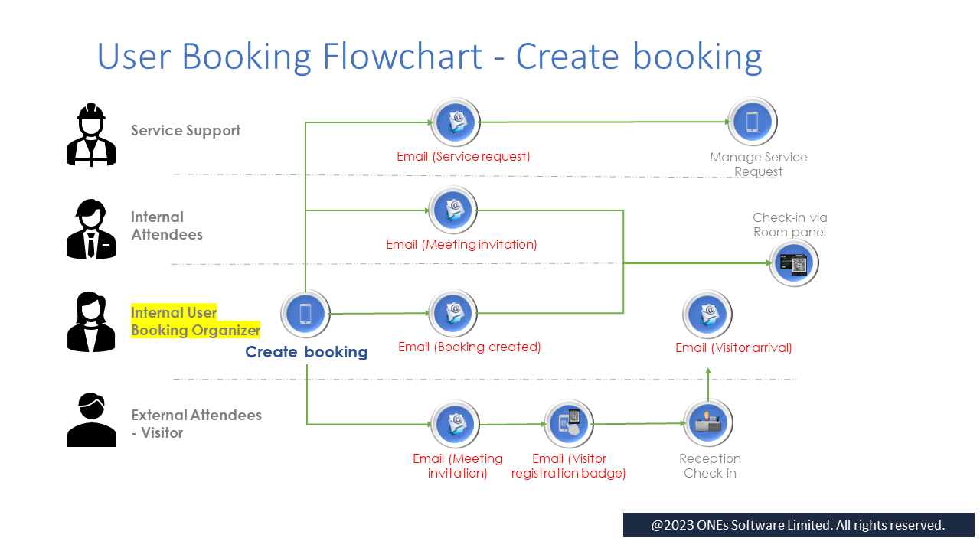Click the Booking Organizer woman figure
This screenshot has width=980, height=551.
tap(91, 322)
